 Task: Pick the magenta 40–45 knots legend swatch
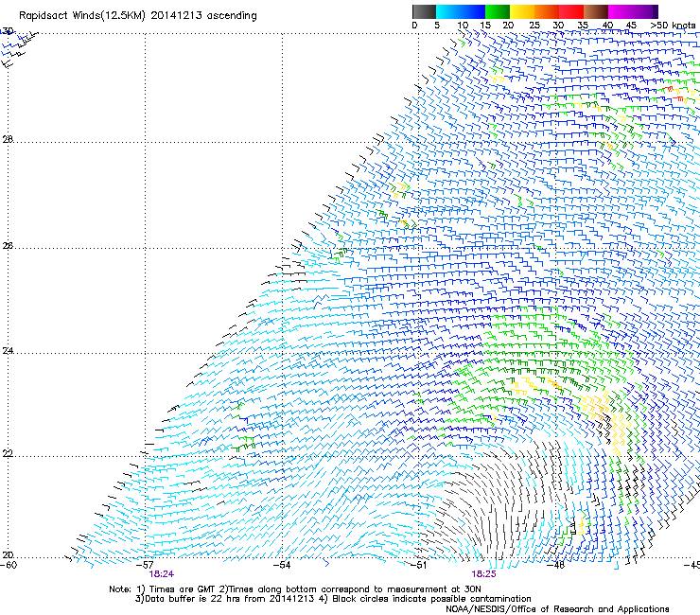click(x=621, y=11)
